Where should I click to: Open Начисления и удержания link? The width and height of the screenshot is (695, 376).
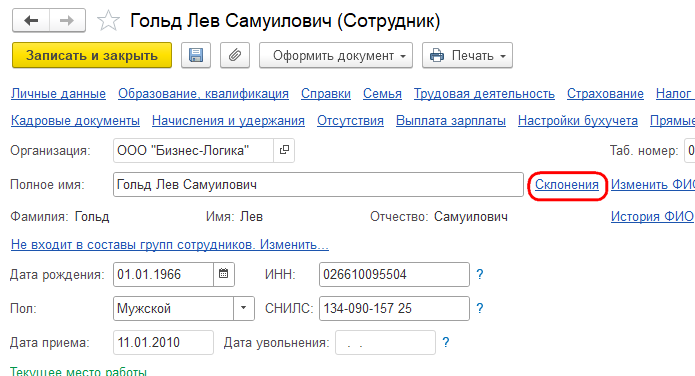point(228,121)
